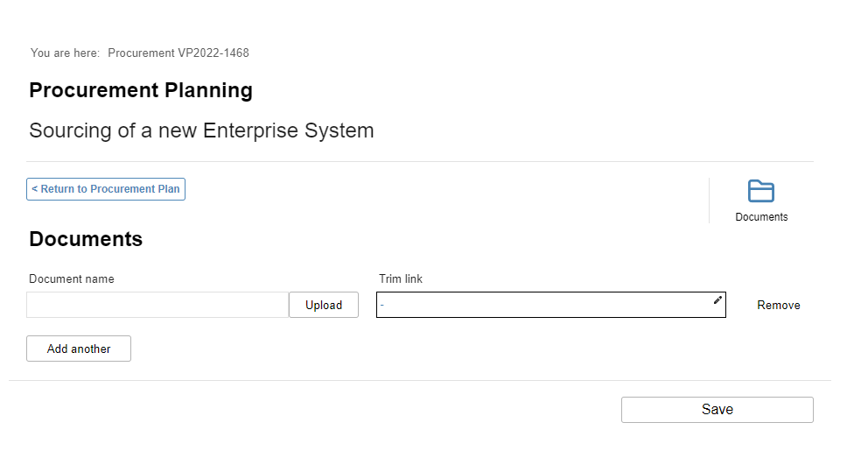Click the Document name field label
868x465 pixels.
[72, 278]
